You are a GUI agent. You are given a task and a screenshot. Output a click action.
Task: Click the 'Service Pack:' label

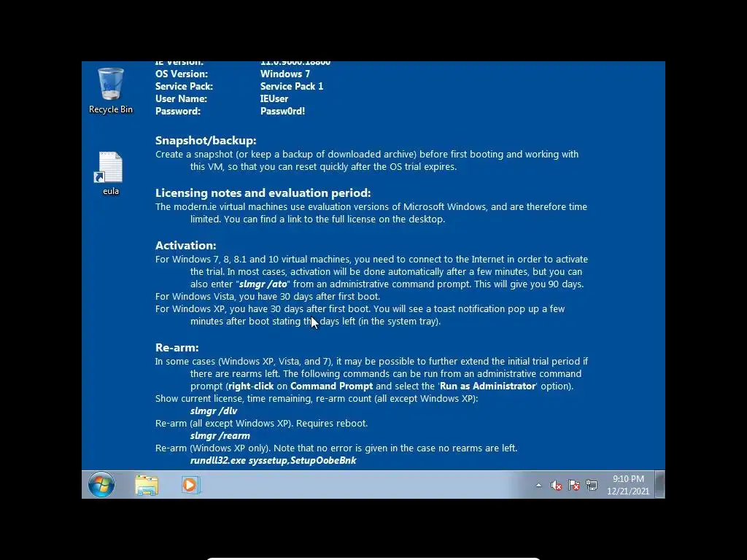pos(184,86)
